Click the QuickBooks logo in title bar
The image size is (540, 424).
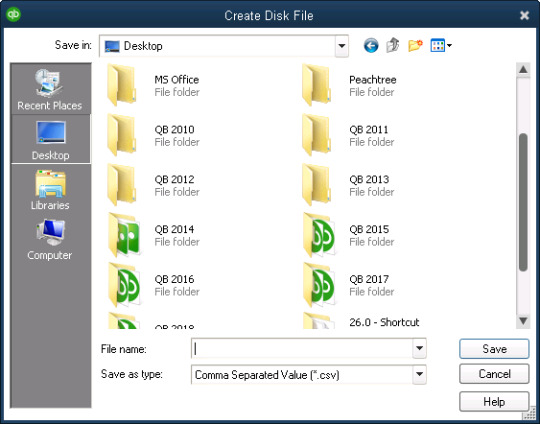[x=13, y=14]
